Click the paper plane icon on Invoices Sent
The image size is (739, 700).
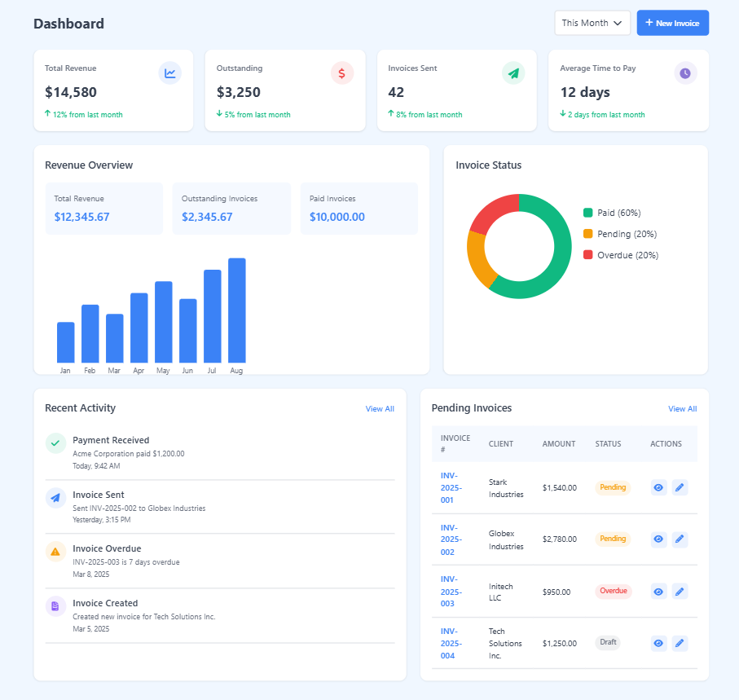click(x=513, y=73)
